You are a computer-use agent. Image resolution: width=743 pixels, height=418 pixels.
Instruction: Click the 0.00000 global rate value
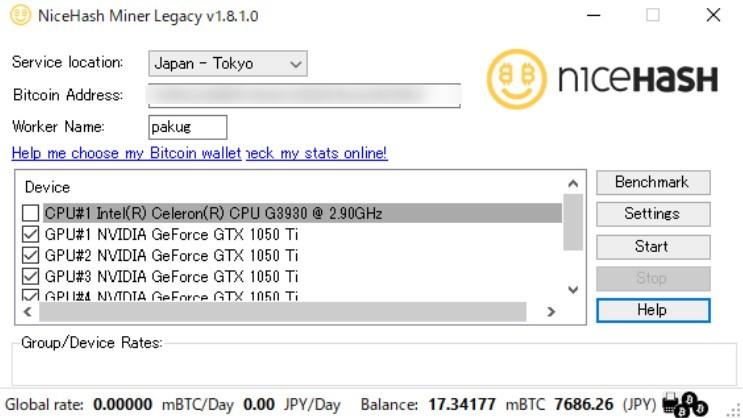[x=123, y=405]
